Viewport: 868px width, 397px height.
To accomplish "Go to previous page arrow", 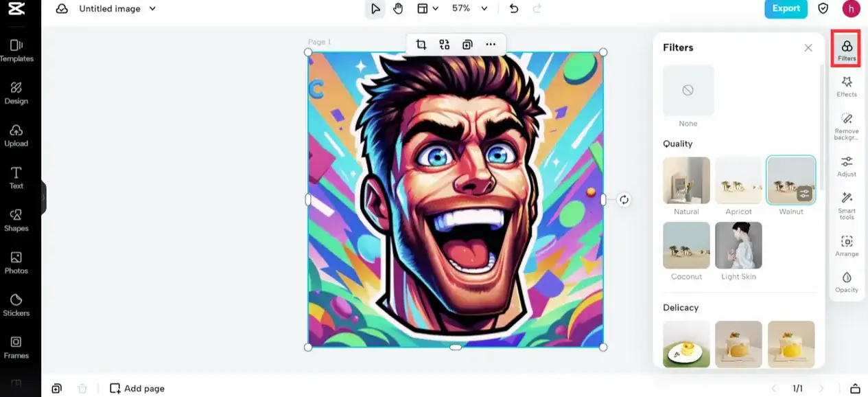I will point(775,389).
